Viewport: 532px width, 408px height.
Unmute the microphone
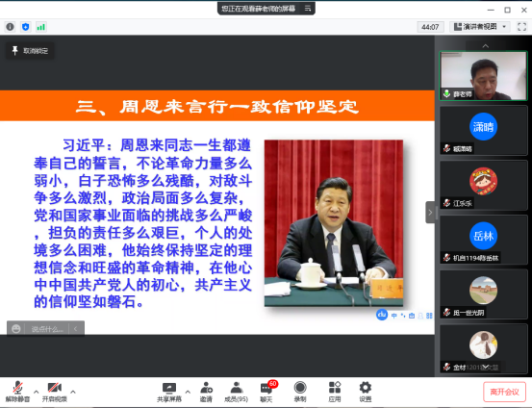(x=17, y=392)
